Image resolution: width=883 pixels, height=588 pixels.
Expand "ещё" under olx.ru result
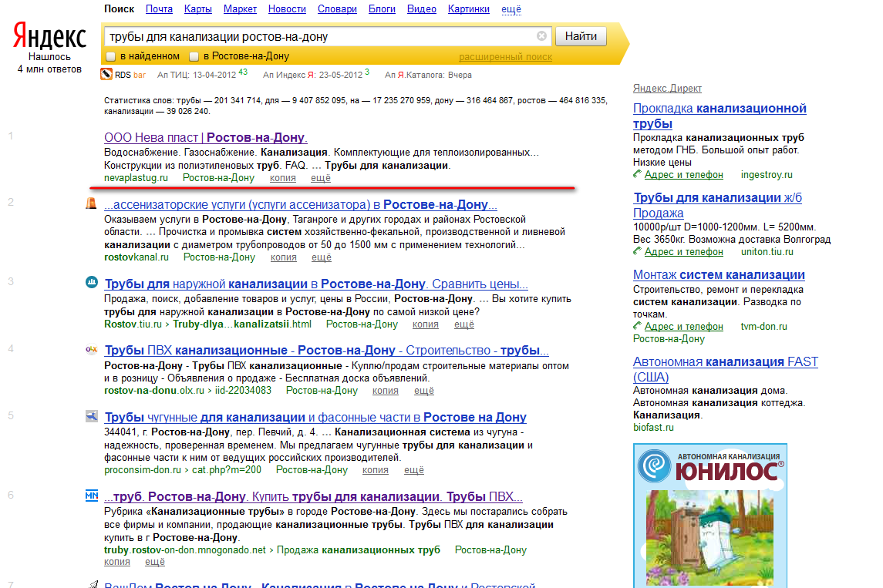click(x=424, y=391)
